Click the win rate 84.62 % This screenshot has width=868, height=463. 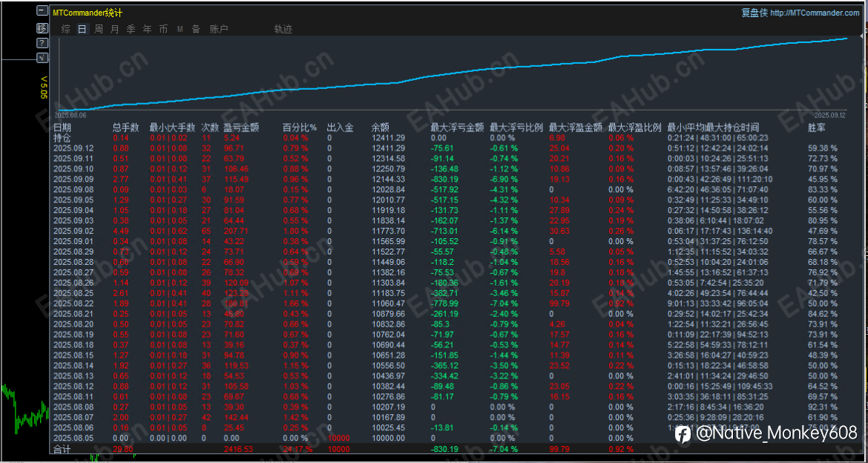(823, 314)
